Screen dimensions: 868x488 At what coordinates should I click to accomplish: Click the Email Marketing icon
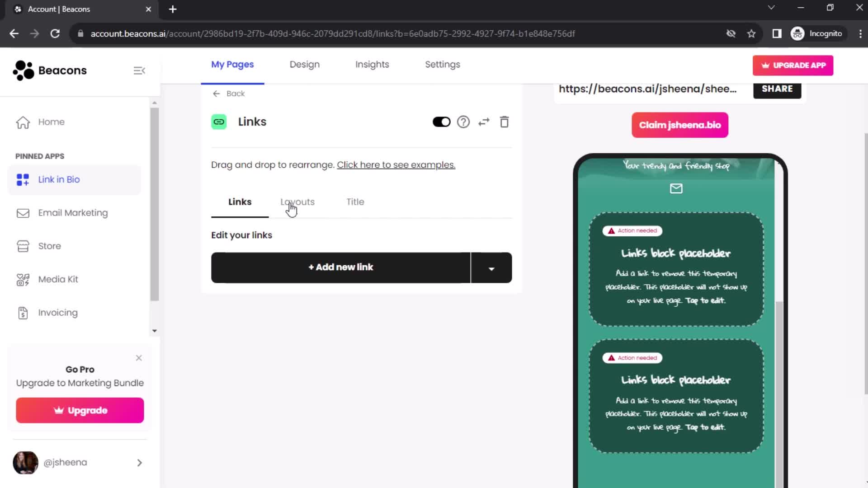22,213
